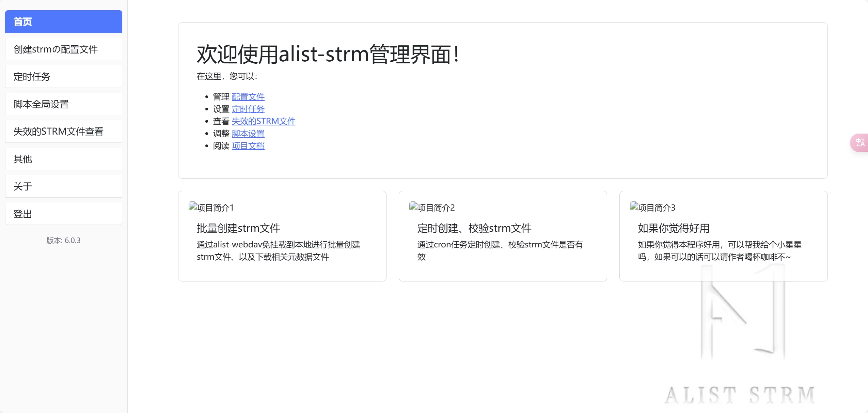Open the 失效的STRM文件 hyperlink

[263, 121]
